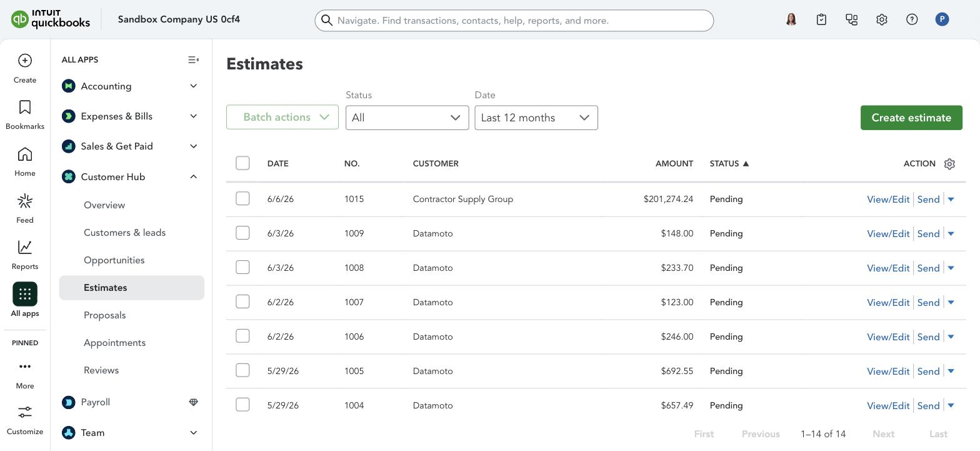Check the box for estimate 1007

pos(242,302)
